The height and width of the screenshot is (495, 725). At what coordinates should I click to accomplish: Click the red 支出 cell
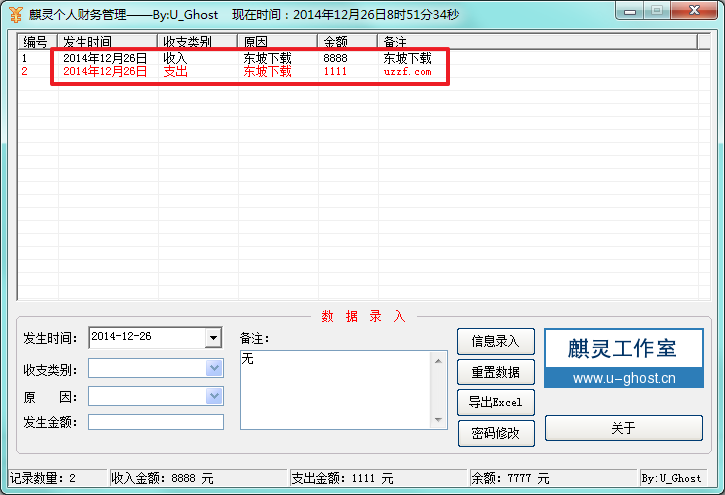tap(175, 71)
